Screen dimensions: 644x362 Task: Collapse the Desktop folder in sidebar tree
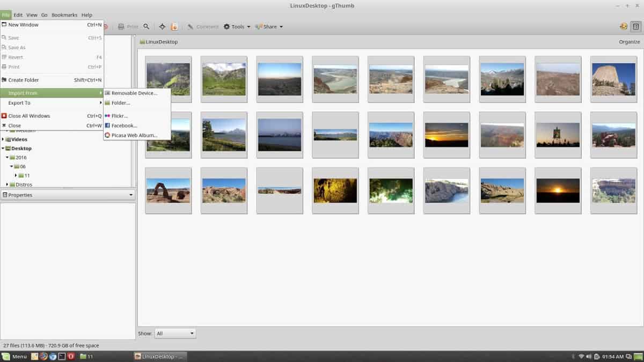pos(4,148)
